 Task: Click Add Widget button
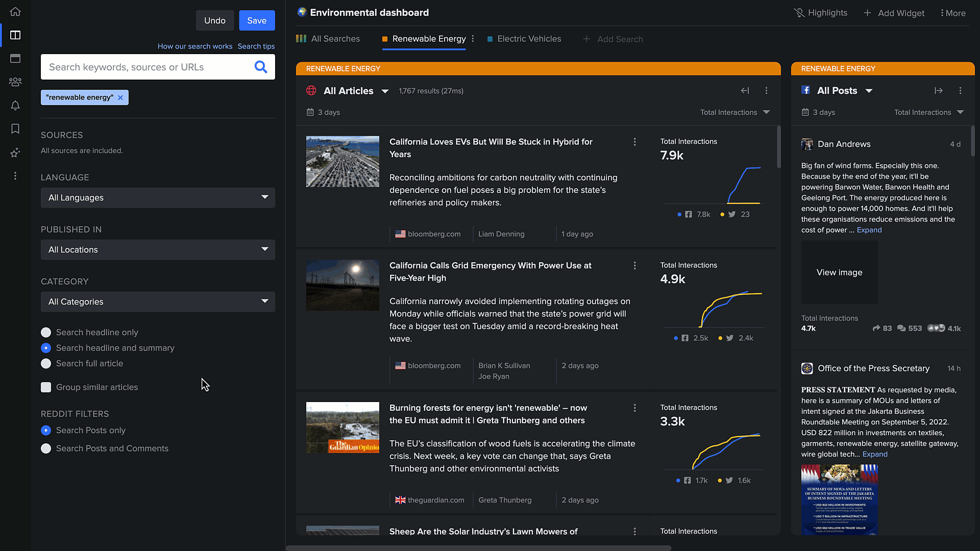pos(894,13)
